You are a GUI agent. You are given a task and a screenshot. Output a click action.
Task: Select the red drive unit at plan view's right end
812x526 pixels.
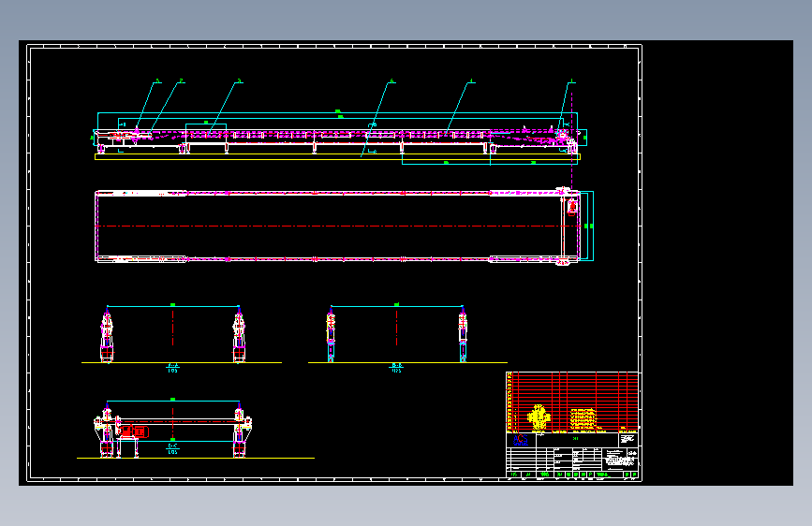click(x=572, y=207)
